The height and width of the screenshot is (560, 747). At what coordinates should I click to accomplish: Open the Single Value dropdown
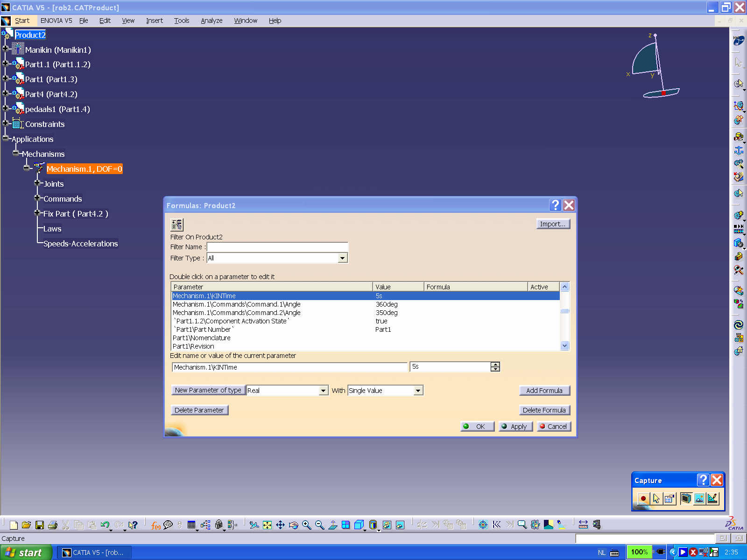(x=418, y=391)
